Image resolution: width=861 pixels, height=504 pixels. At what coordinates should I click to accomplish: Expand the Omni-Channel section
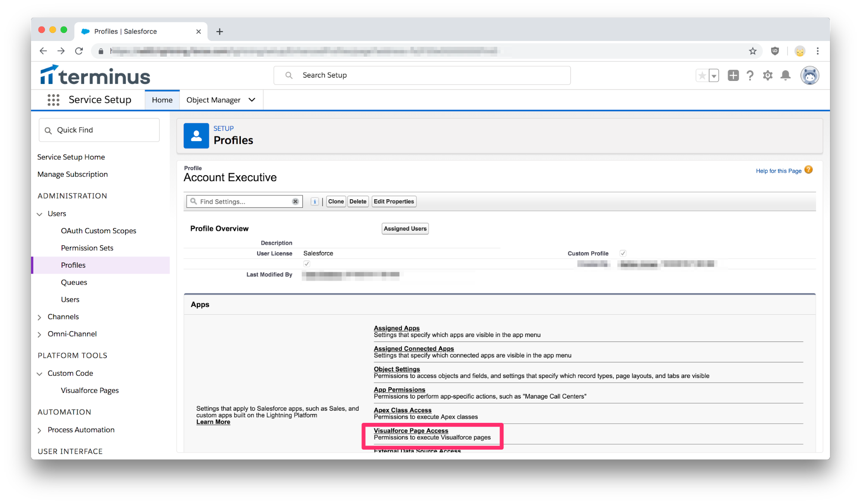tap(40, 334)
